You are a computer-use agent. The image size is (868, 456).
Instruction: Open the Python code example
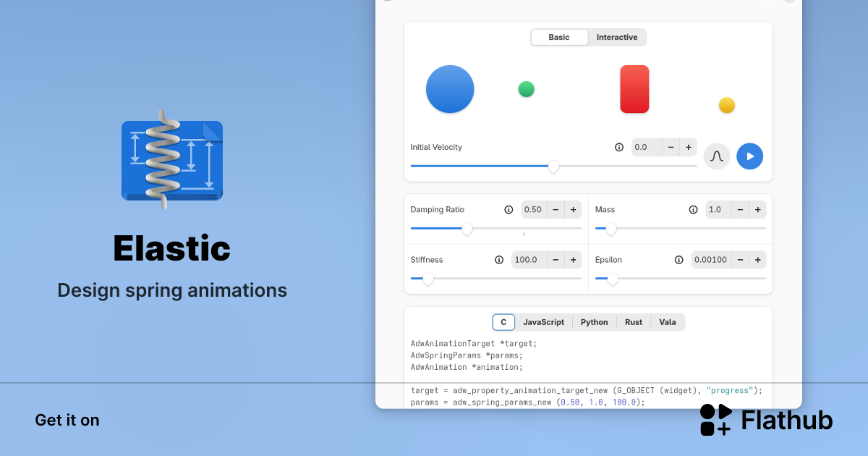(594, 322)
